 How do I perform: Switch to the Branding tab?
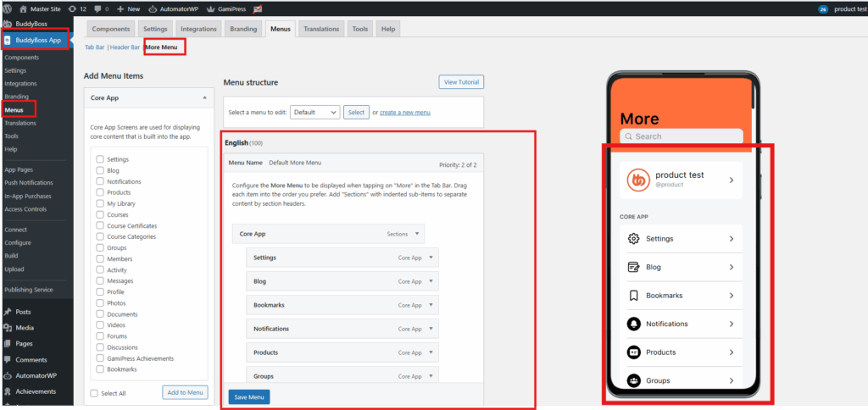(243, 29)
